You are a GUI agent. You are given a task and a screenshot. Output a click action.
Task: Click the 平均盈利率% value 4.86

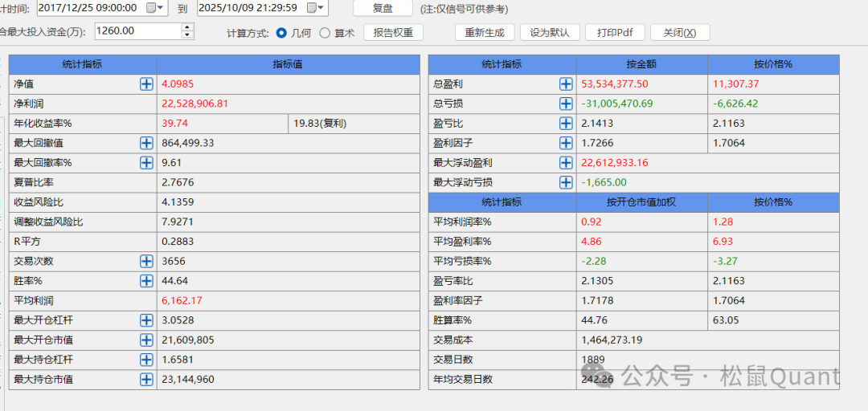tap(592, 241)
